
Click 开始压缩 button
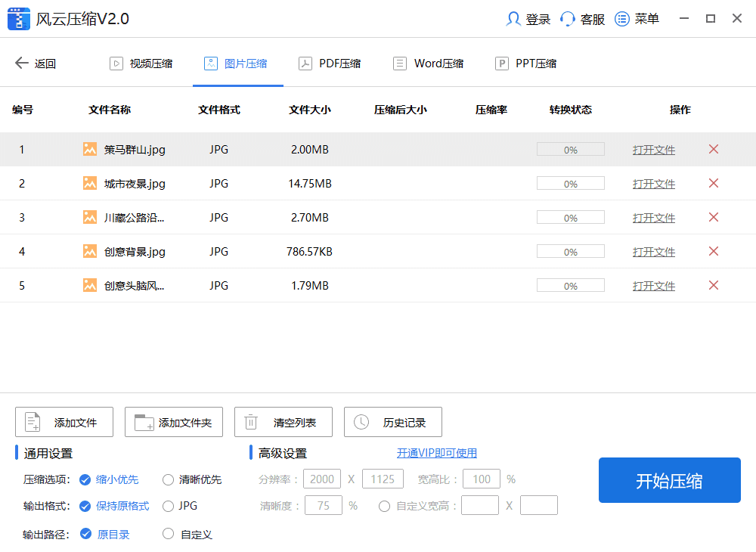[x=669, y=480]
